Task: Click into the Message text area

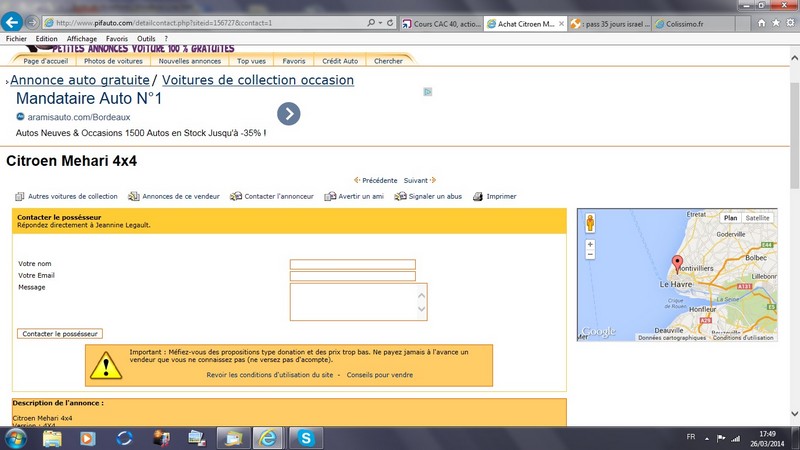Action: (358, 302)
